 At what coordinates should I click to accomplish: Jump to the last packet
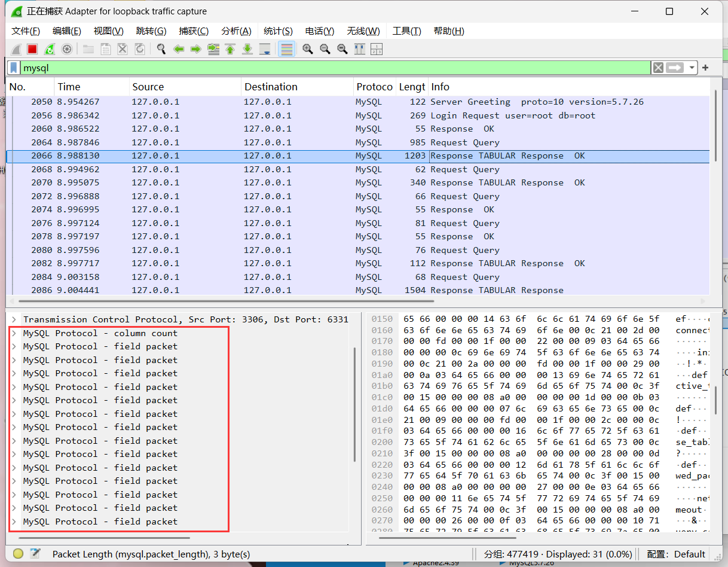coord(247,49)
